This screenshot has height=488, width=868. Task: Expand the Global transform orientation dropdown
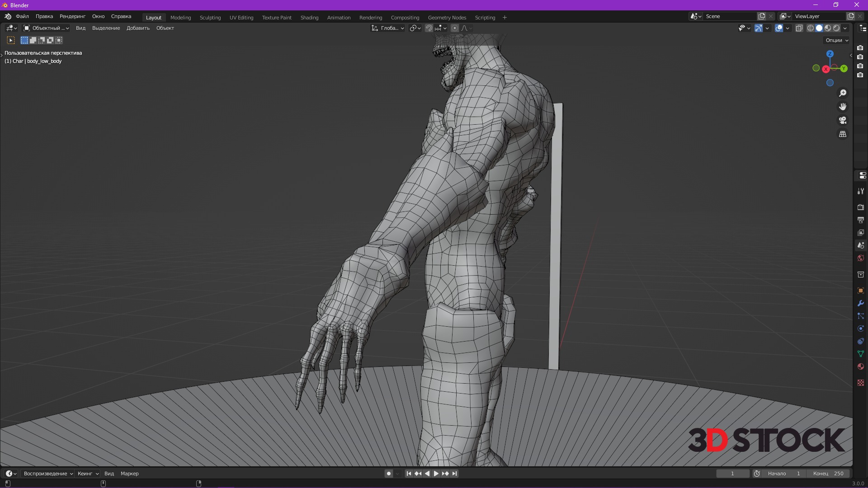click(x=388, y=28)
